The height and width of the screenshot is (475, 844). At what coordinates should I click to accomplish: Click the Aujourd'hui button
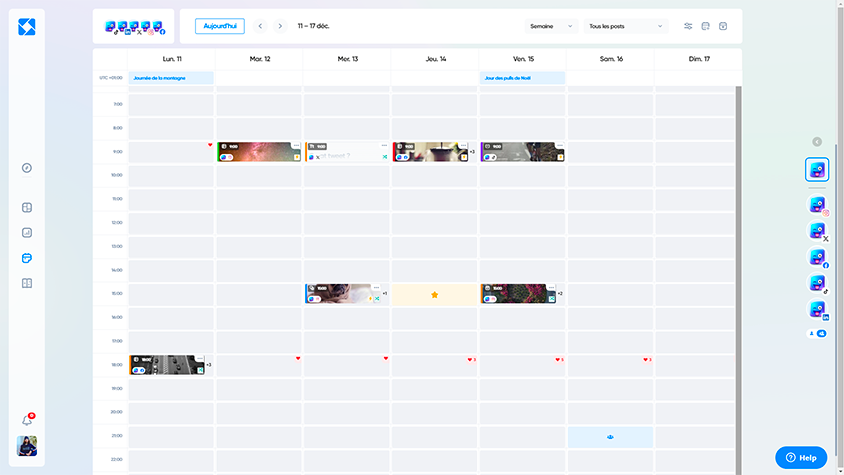219,26
